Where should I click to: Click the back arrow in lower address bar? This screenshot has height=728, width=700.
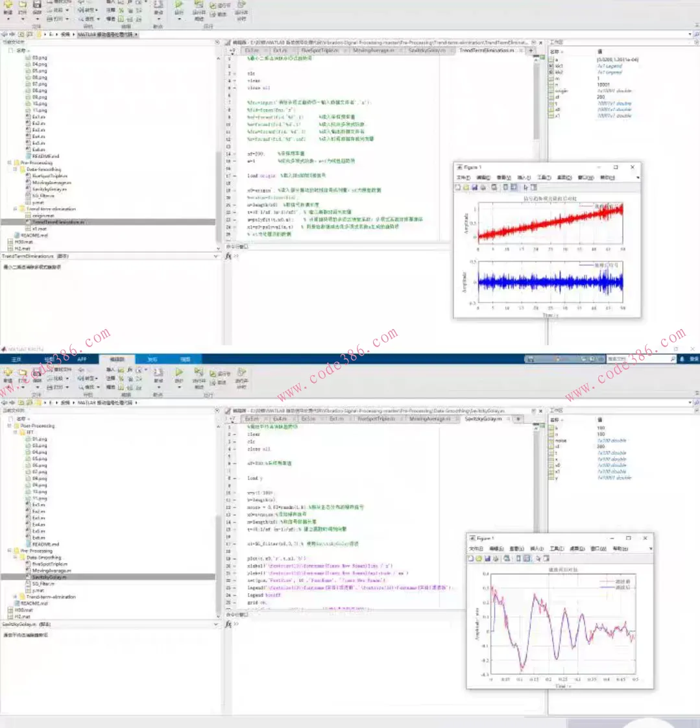pyautogui.click(x=5, y=402)
